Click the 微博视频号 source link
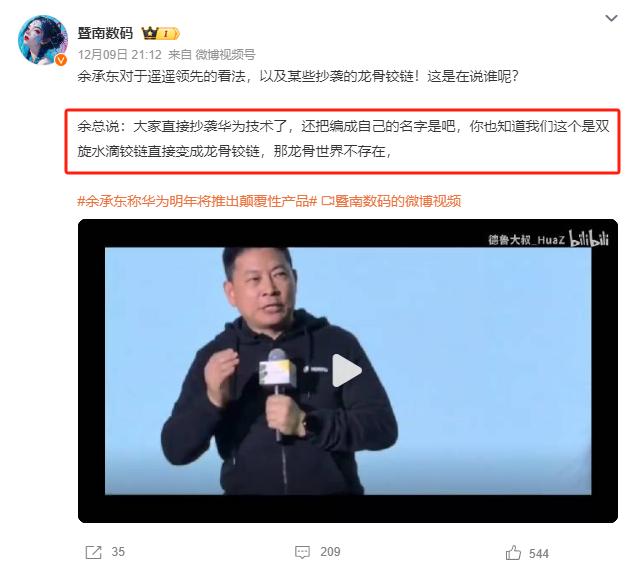The width and height of the screenshot is (631, 570). click(225, 54)
